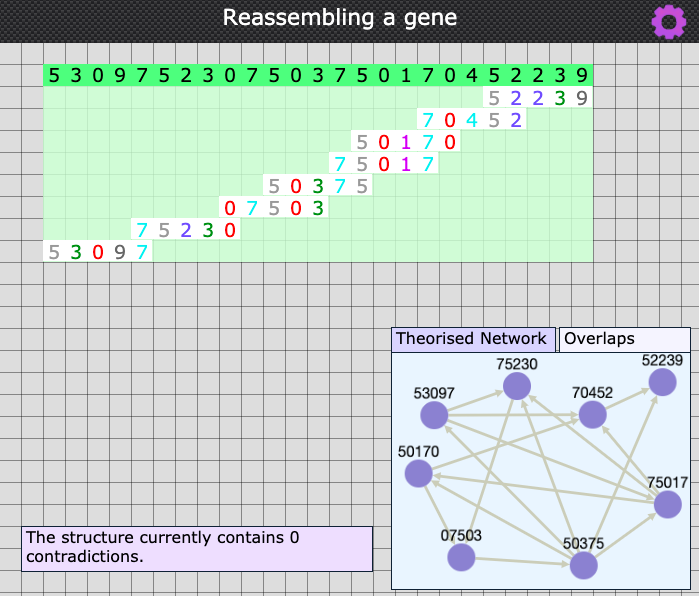
Task: Click network node 07503
Action: pyautogui.click(x=460, y=557)
